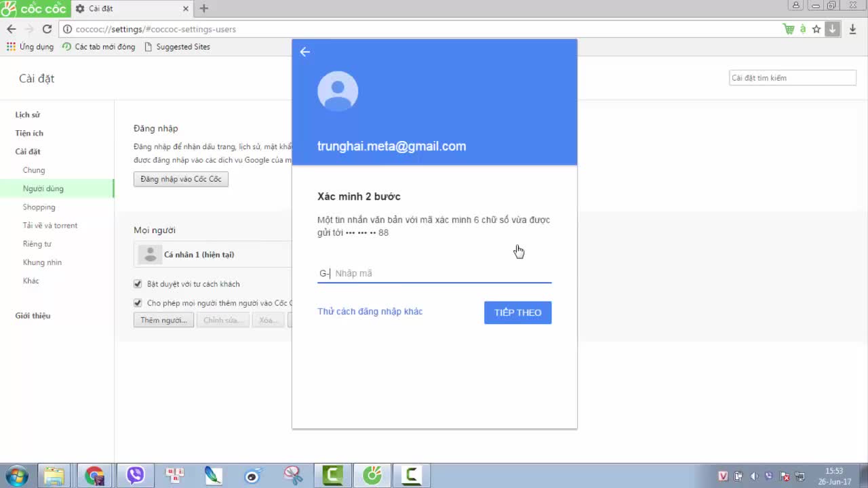Click the gray download arrow button in the address bar
Image resolution: width=868 pixels, height=488 pixels.
click(833, 29)
